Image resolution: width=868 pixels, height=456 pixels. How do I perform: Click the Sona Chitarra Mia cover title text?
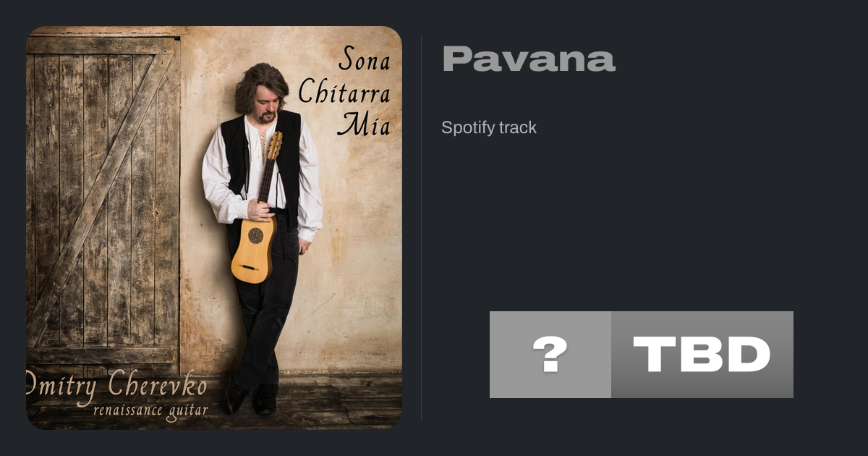(344, 91)
